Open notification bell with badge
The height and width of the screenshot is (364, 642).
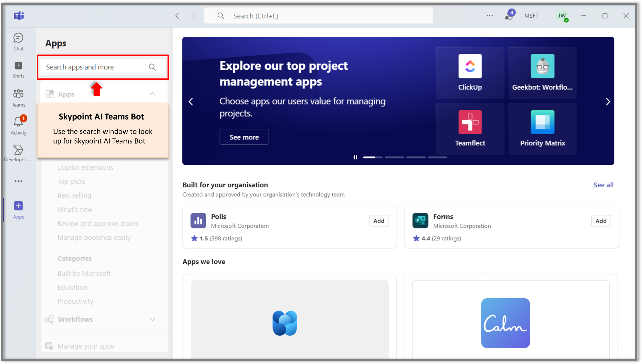(x=508, y=16)
